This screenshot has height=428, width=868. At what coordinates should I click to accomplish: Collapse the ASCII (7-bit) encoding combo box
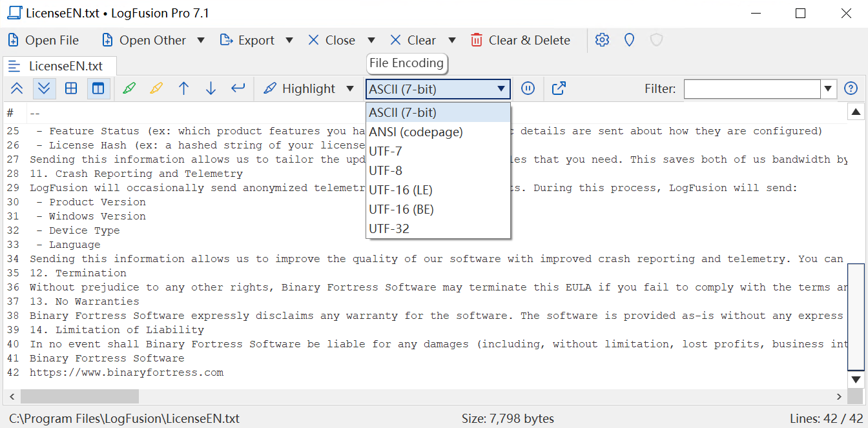[x=438, y=88]
